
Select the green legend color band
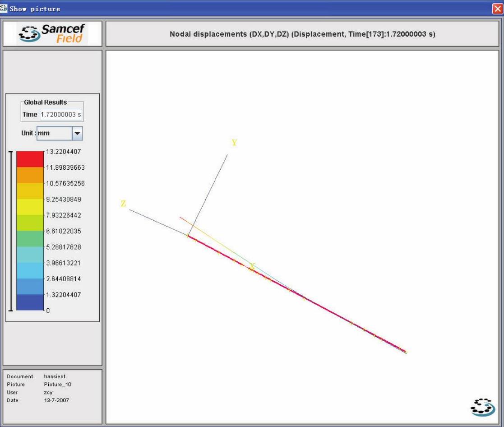(x=30, y=239)
